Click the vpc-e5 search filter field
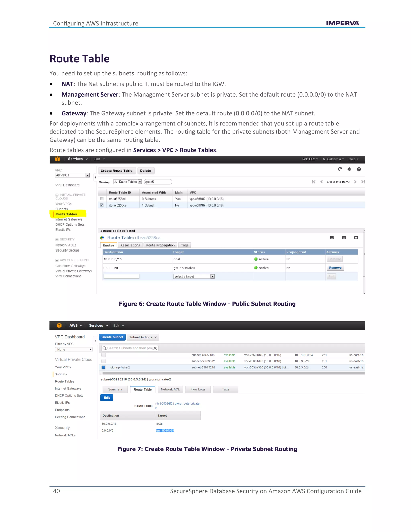Screen dimensions: 411x532 [158, 182]
